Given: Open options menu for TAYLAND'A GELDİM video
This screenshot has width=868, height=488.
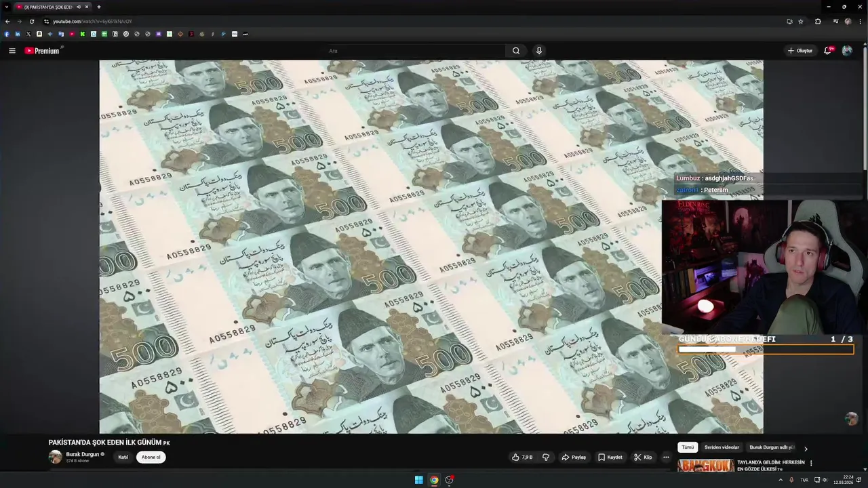Looking at the screenshot, I should [x=811, y=464].
